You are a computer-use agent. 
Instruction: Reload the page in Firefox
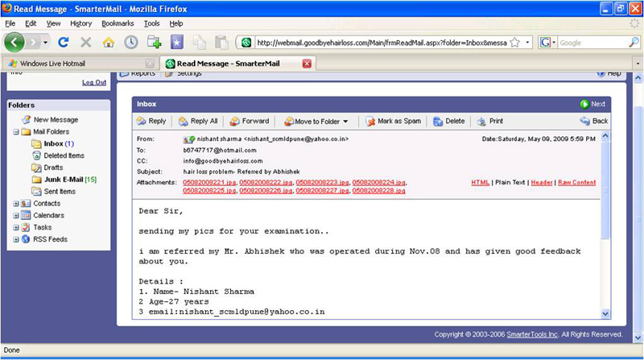pos(64,42)
